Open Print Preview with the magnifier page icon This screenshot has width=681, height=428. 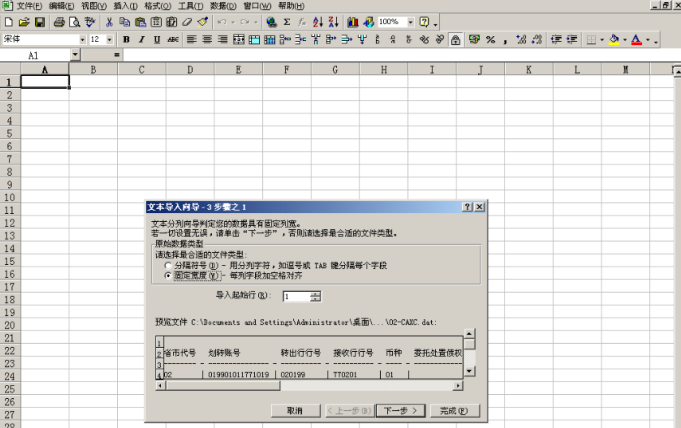click(x=74, y=22)
